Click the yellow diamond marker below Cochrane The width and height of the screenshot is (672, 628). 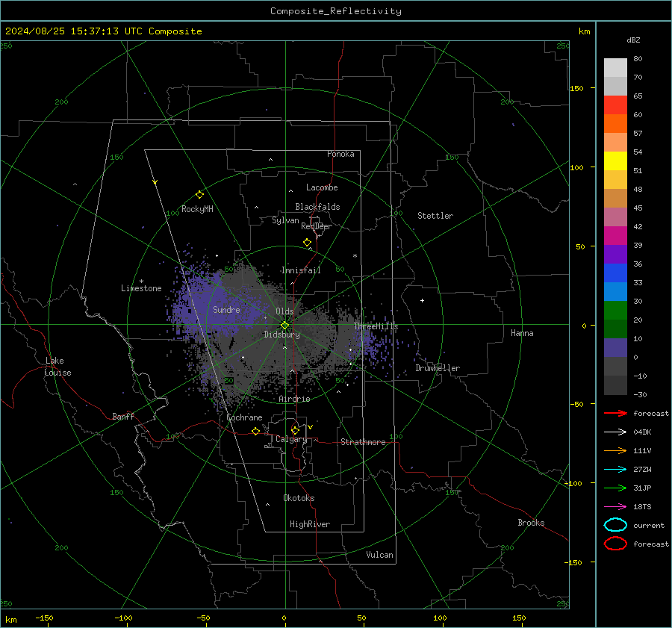[x=256, y=432]
